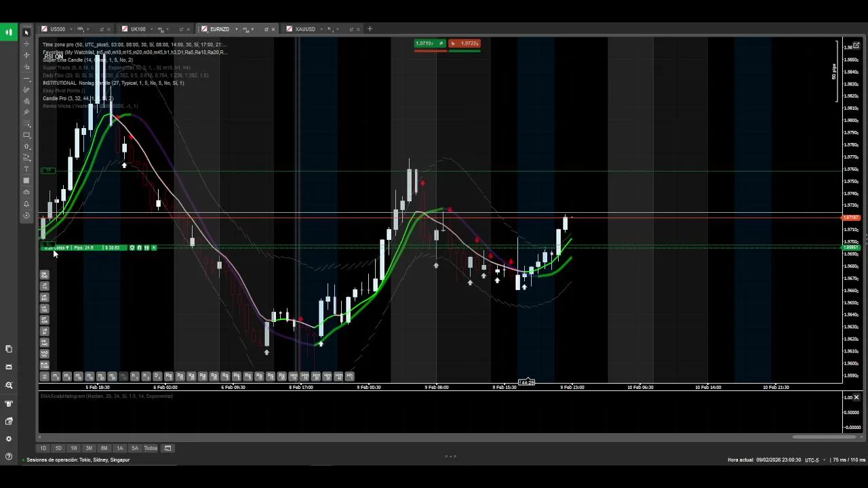Set chart range to 5D
Viewport: 868px width, 488px height.
coord(58,448)
